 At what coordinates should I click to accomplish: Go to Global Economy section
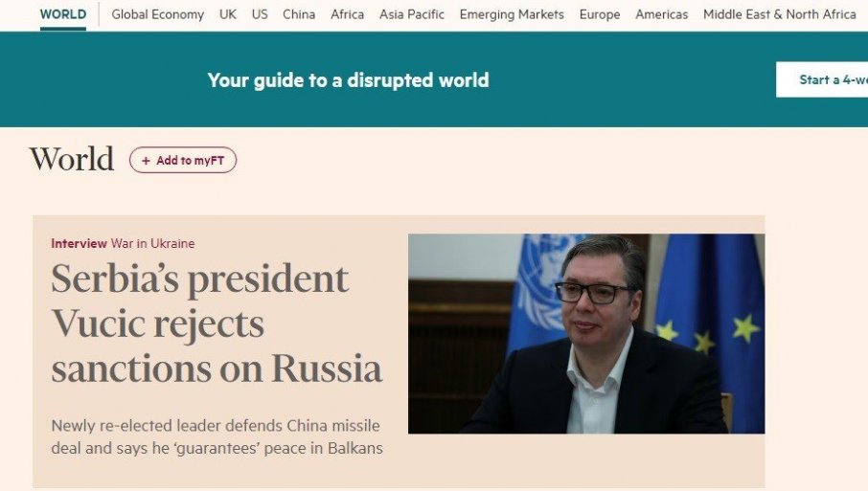(158, 14)
